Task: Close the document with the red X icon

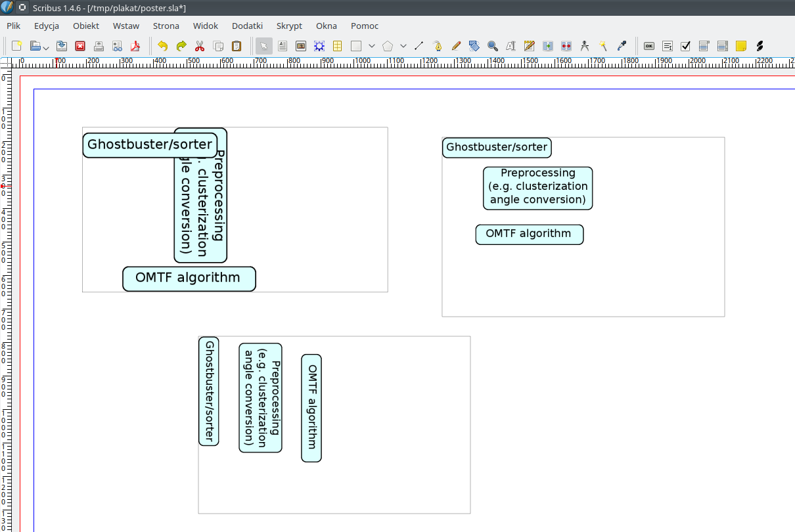Action: point(80,46)
